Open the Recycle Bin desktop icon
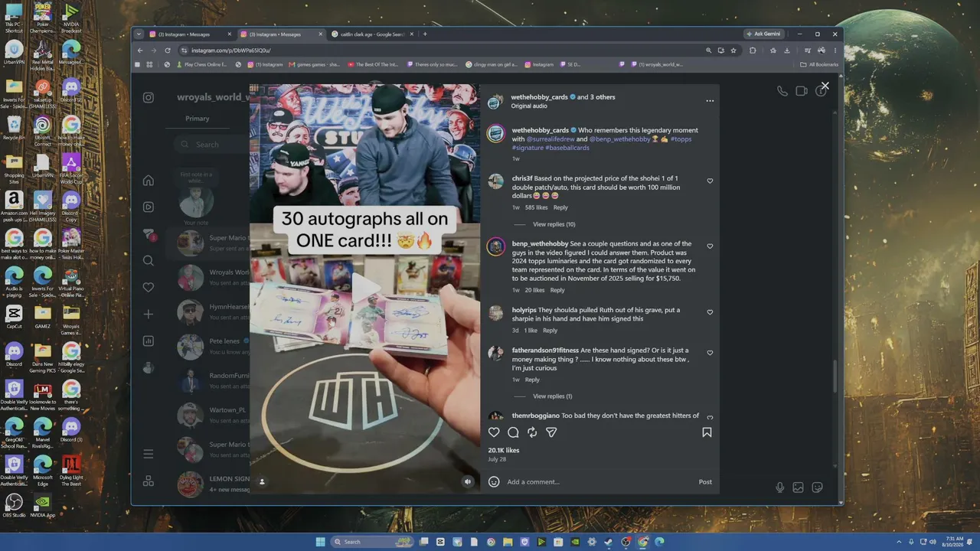The width and height of the screenshot is (980, 551). click(14, 127)
